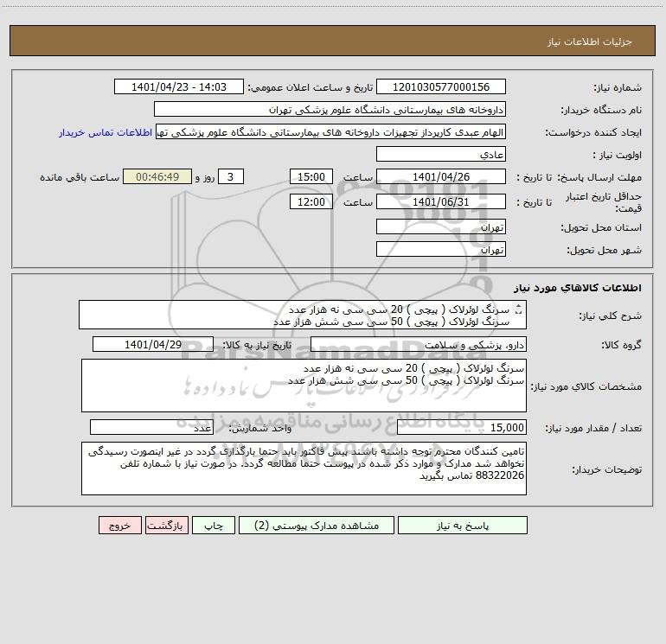
Task: Click the حداقل تاریخ اعتبار قیمت label
Action: [603, 202]
